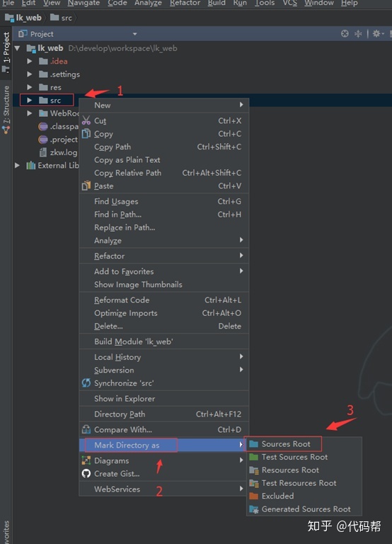Expand the src folder arrow
The width and height of the screenshot is (392, 544).
pyautogui.click(x=30, y=101)
